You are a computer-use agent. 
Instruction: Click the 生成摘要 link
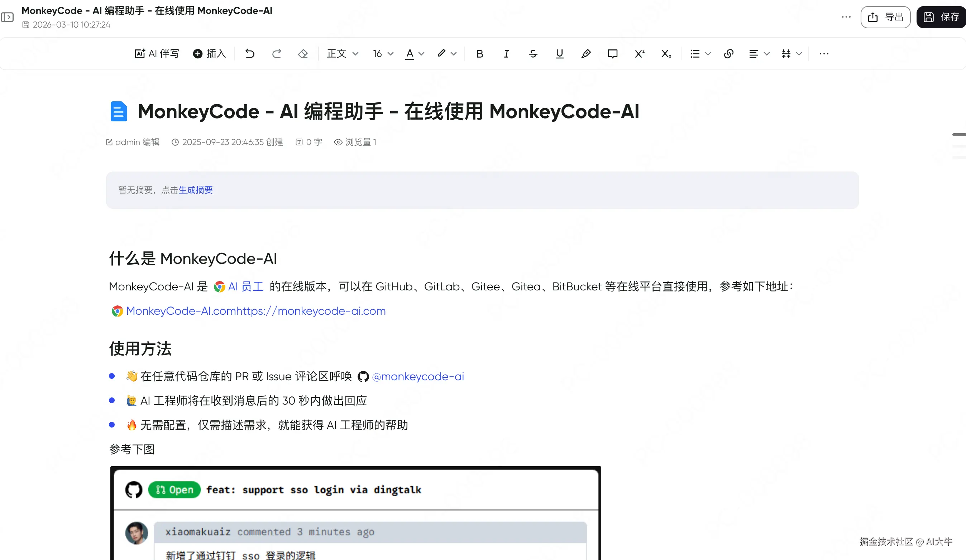(x=196, y=190)
